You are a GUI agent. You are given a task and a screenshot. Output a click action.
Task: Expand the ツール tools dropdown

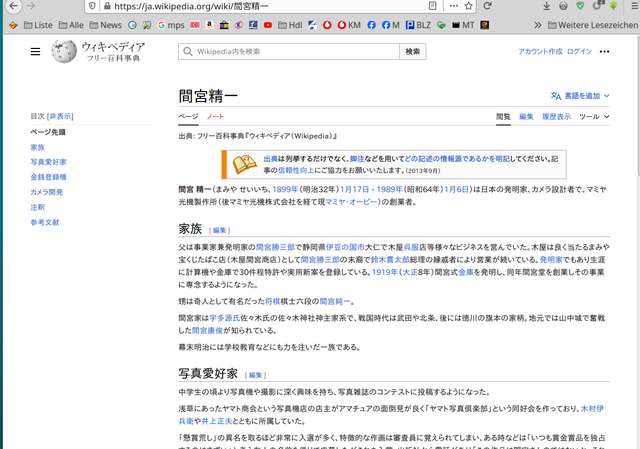[594, 117]
